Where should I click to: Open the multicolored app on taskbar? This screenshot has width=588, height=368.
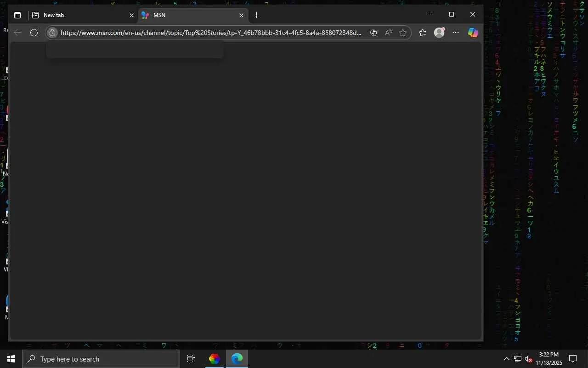[214, 359]
